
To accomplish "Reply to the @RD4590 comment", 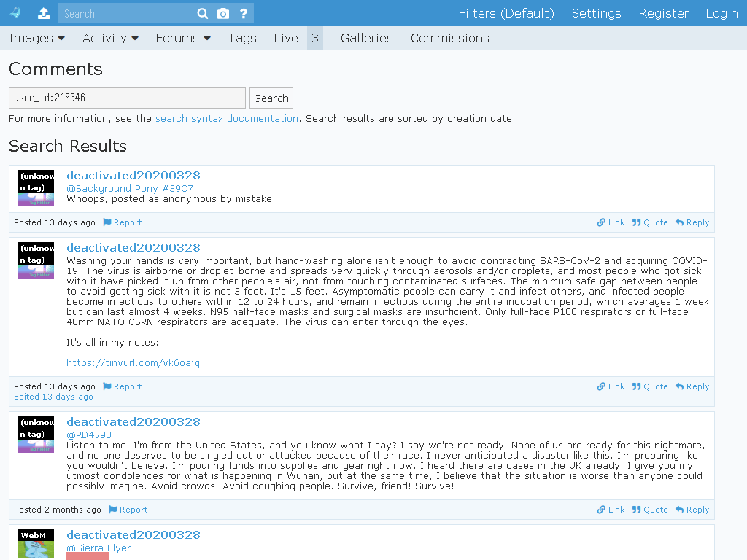I will (x=692, y=510).
